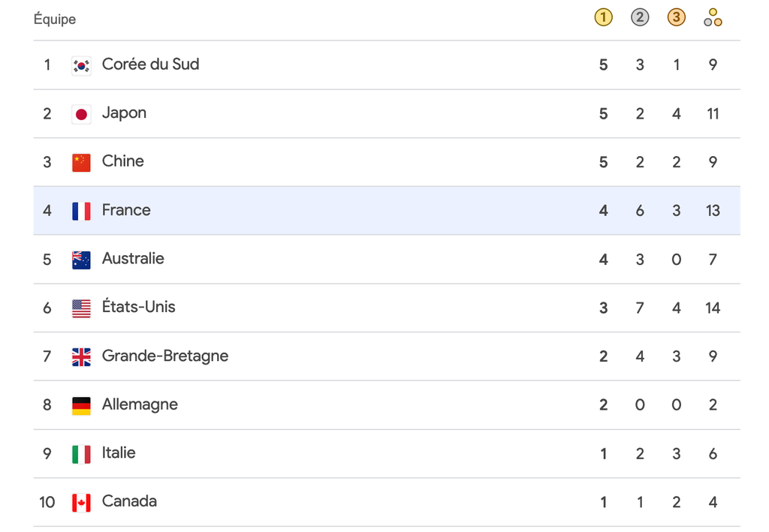The width and height of the screenshot is (769, 532).
Task: Select the Grande-Bretagne team name
Action: (165, 356)
